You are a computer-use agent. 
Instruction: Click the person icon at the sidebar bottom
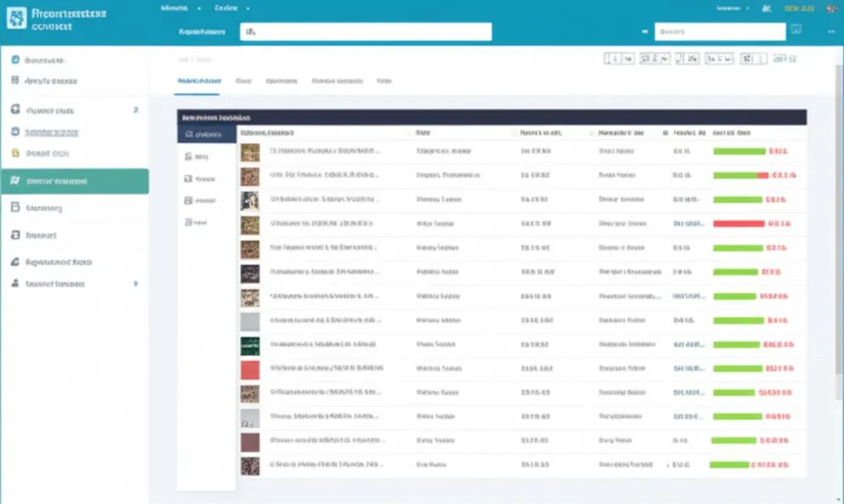coord(15,283)
